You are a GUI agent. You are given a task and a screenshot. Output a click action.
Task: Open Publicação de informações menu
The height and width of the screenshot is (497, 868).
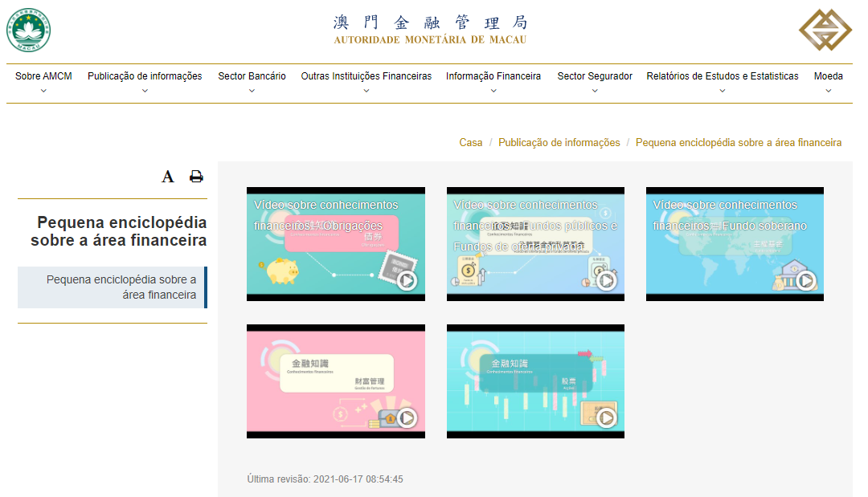[145, 76]
